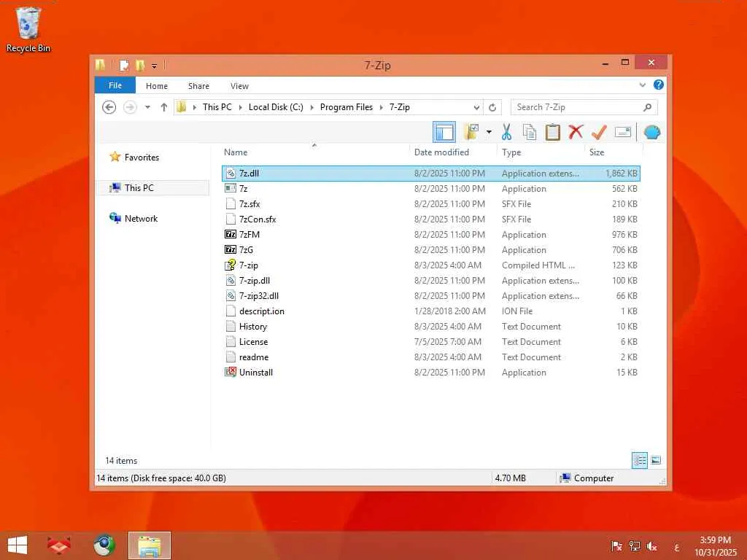Select the 7z application file
747x560 pixels.
430,189
